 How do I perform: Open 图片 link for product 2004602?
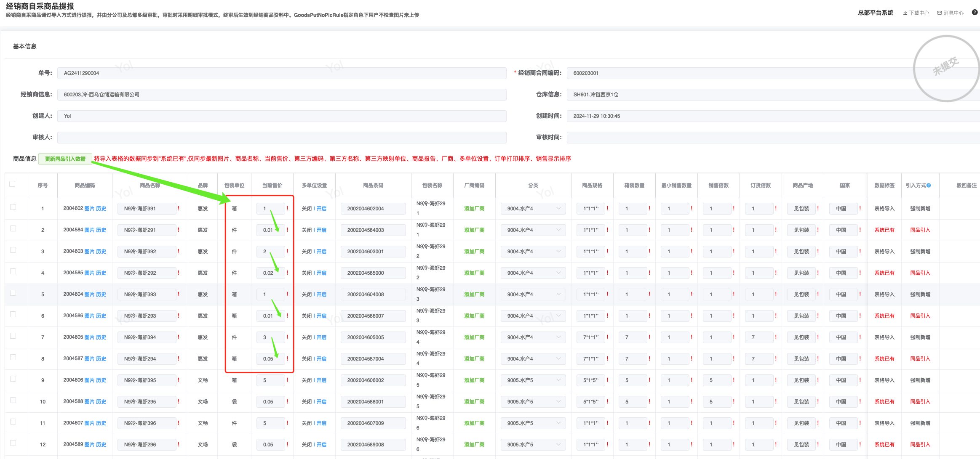pyautogui.click(x=89, y=209)
